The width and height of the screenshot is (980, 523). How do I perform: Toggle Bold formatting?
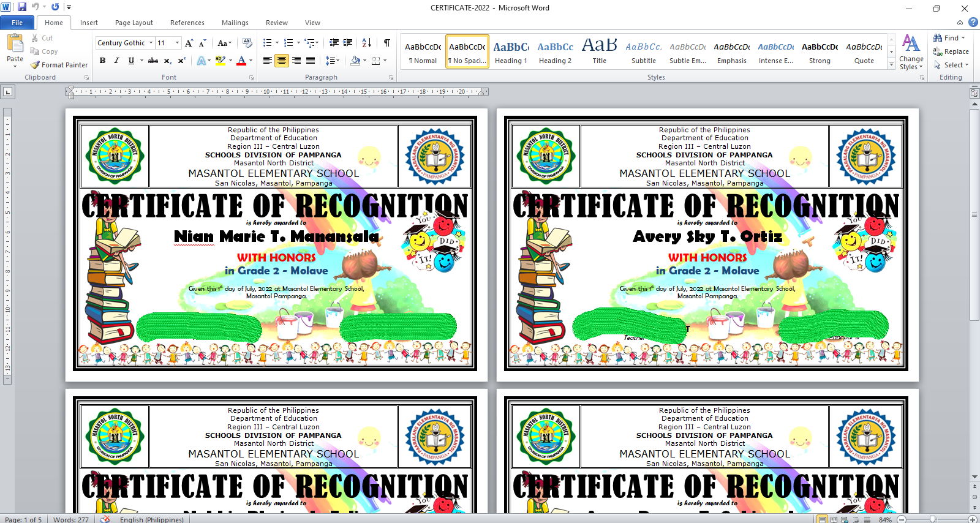pos(102,61)
